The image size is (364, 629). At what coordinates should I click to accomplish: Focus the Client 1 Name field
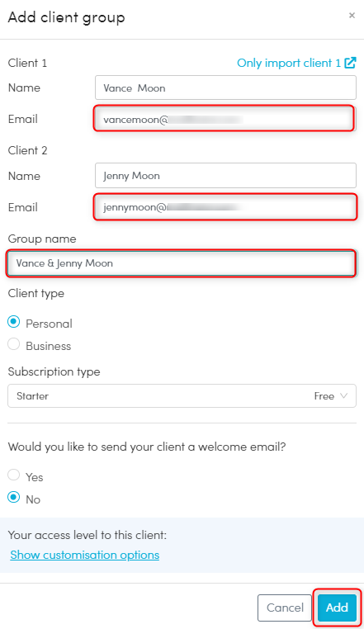[x=225, y=87]
